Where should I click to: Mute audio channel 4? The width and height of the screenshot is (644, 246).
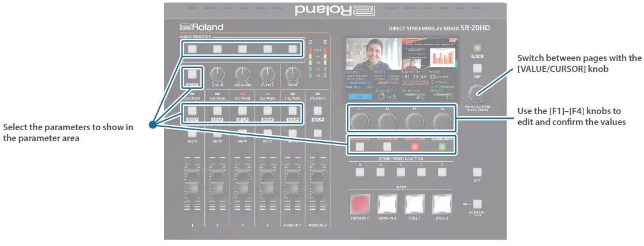(267, 133)
